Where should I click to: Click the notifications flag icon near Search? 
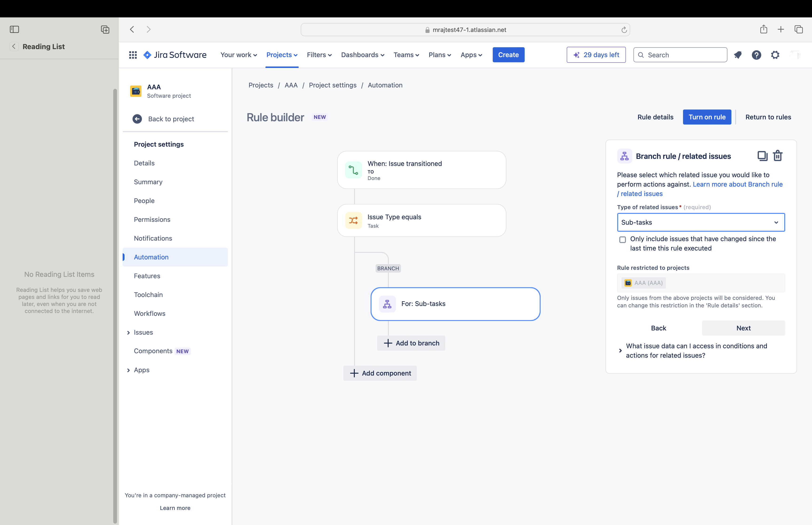738,55
